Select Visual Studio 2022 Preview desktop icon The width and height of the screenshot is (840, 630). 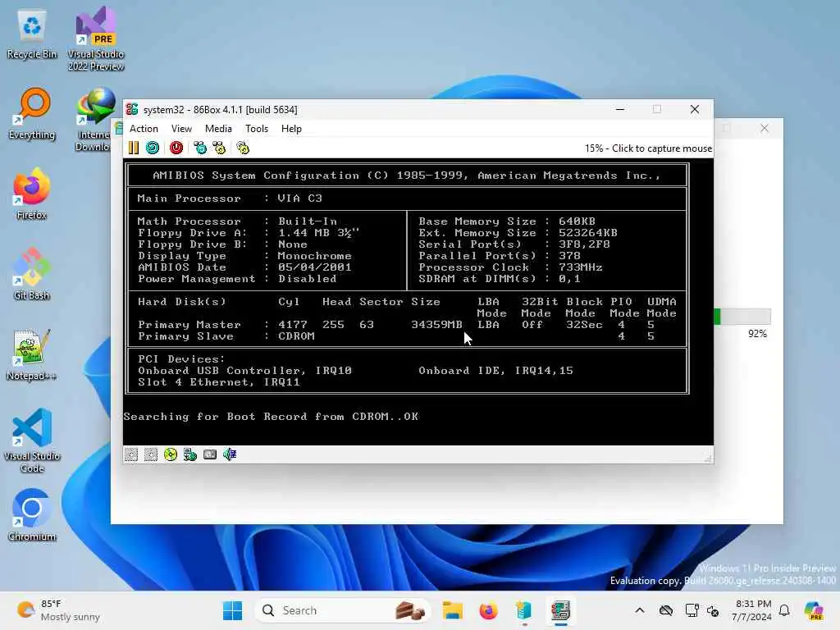pos(96,39)
